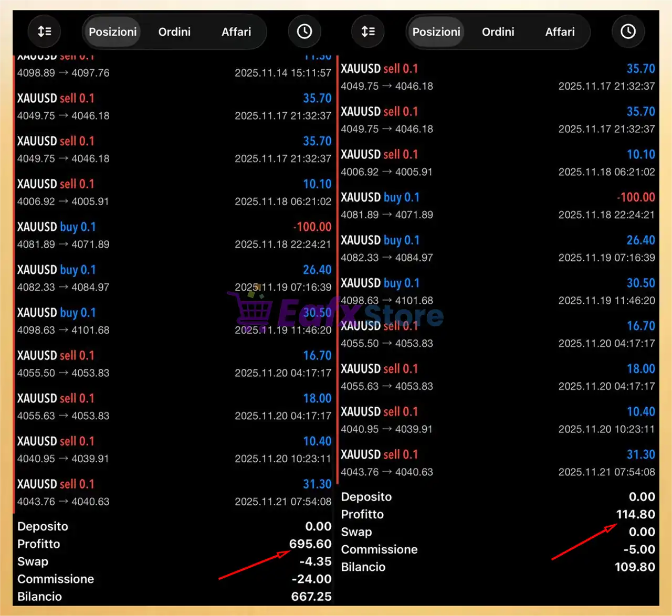Select the 10.10 sell trade in left panel

(x=173, y=193)
